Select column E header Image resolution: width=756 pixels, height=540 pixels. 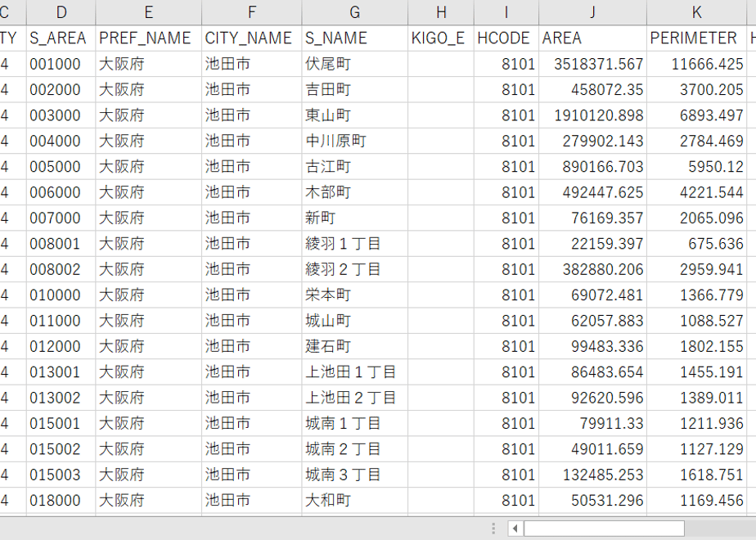[x=149, y=12]
